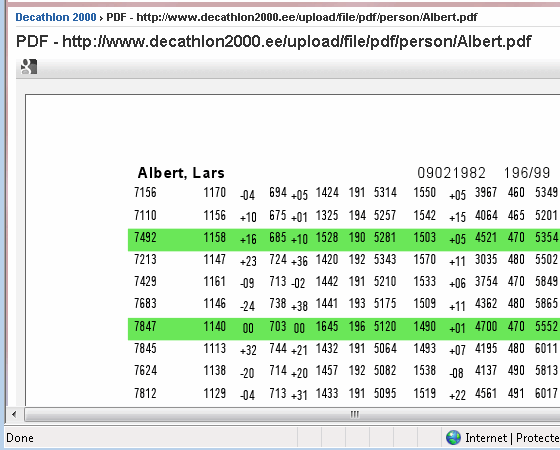Screen dimensions: 560x450
Task: Click the value '1490' in the 7847 row
Action: tap(425, 326)
